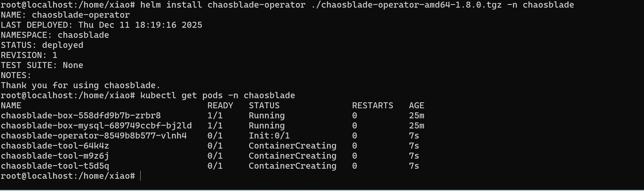Click the "TEST SUITE: None" line
The width and height of the screenshot is (644, 191).
point(42,65)
